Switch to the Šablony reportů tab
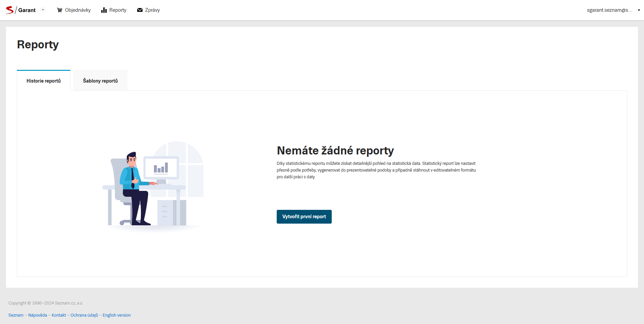 tap(100, 81)
